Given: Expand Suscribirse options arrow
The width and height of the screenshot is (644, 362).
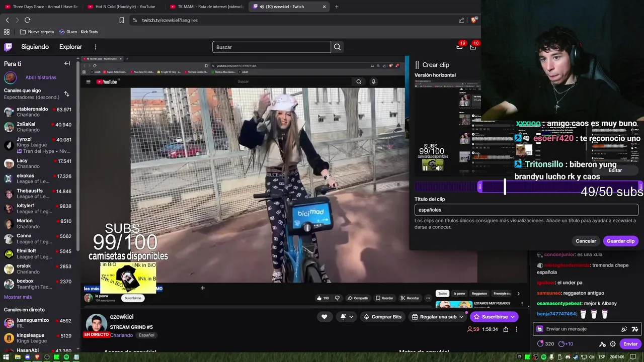Looking at the screenshot, I should [513, 317].
